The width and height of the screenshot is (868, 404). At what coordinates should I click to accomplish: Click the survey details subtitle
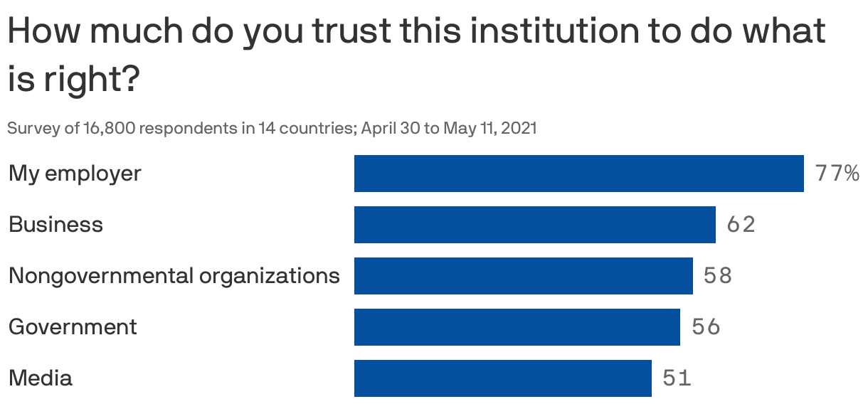click(272, 129)
